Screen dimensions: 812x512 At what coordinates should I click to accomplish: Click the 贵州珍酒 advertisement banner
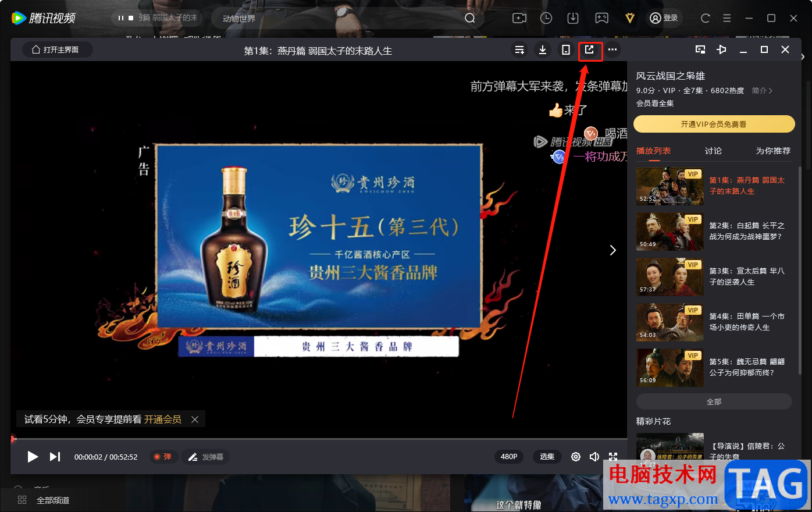(319, 236)
